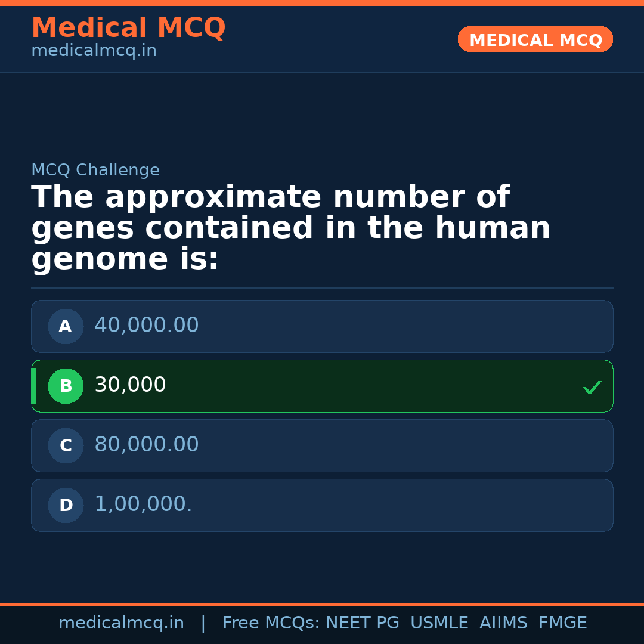The width and height of the screenshot is (644, 644).
Task: Select the C letter circle
Action: click(66, 445)
